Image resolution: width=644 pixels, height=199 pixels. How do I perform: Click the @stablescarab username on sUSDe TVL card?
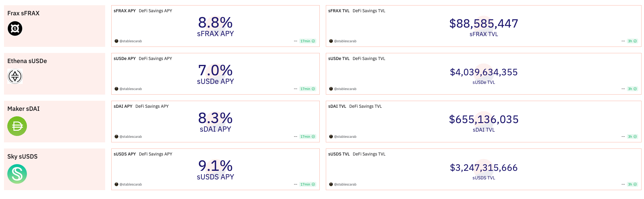click(345, 89)
